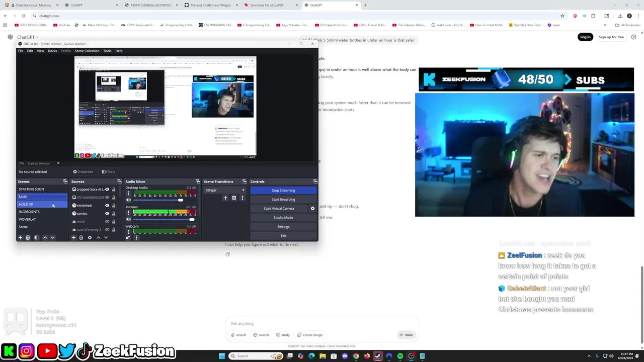Show the Loss of money 2 source
Viewport: 644px width, 362px height.
point(107,230)
